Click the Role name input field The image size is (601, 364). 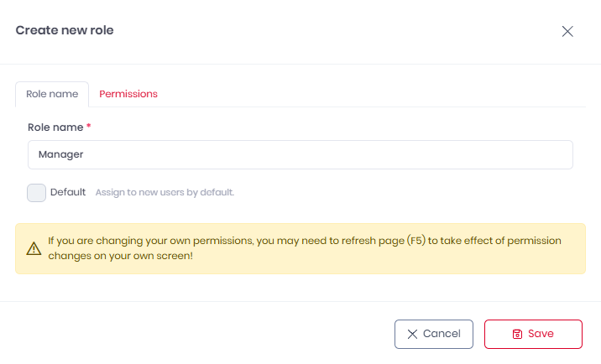click(x=300, y=154)
